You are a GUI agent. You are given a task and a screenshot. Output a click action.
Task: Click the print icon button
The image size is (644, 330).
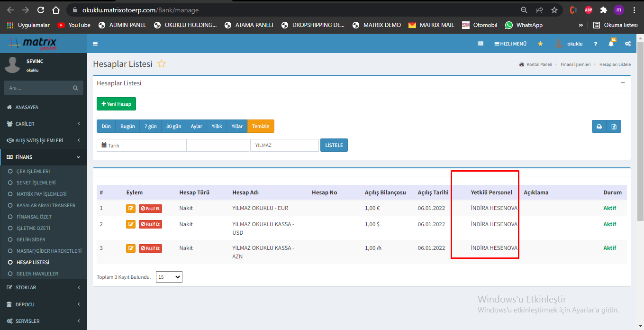599,127
